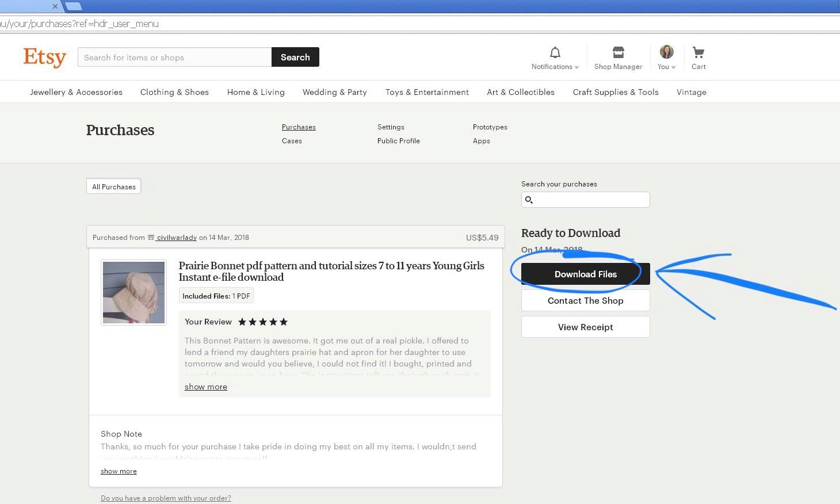Click the Etsy logo
840x504 pixels.
45,58
